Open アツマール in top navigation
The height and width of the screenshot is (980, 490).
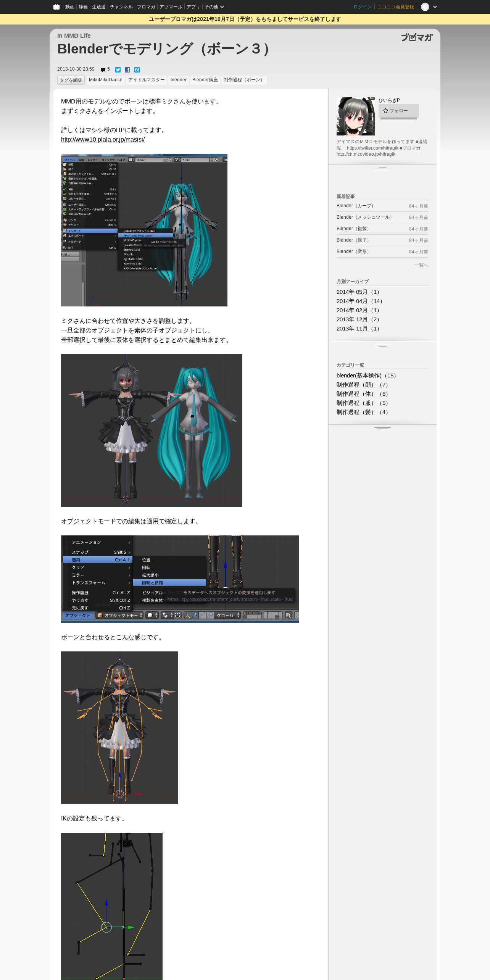click(x=171, y=7)
